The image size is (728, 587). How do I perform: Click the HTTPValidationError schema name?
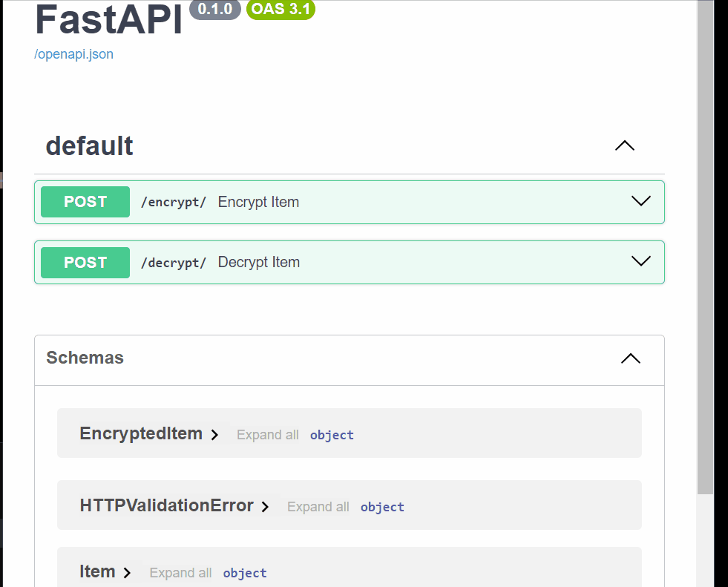click(166, 506)
